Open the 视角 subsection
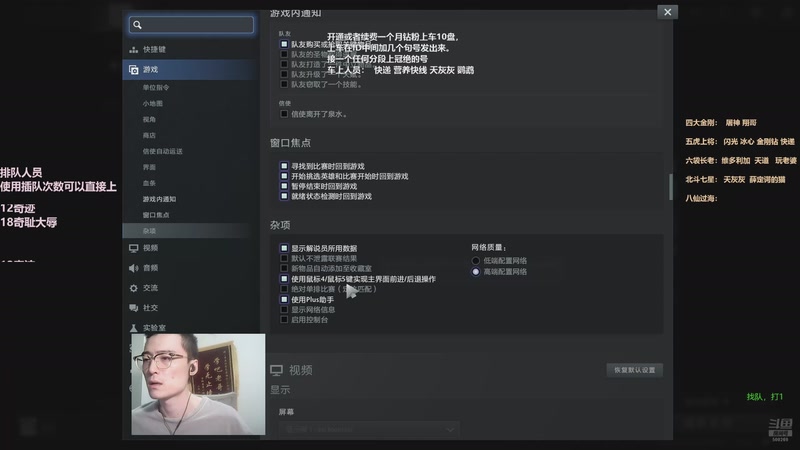Image resolution: width=800 pixels, height=450 pixels. [149, 119]
